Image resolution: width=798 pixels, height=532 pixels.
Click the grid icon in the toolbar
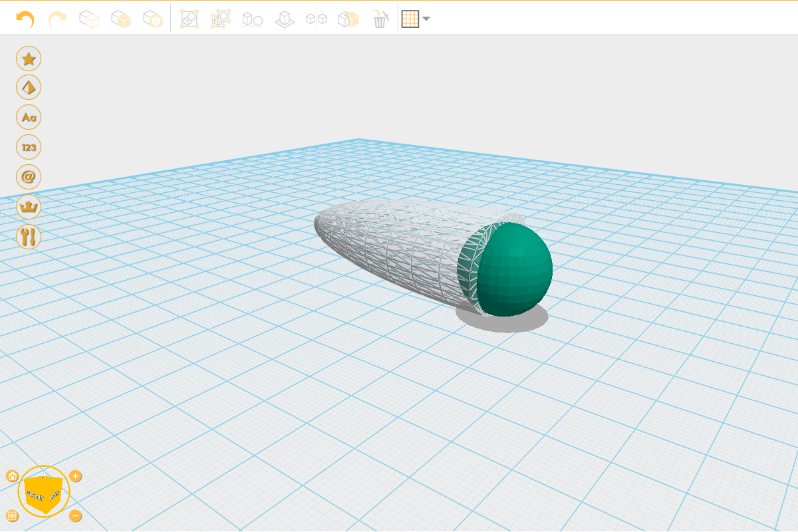coord(410,19)
